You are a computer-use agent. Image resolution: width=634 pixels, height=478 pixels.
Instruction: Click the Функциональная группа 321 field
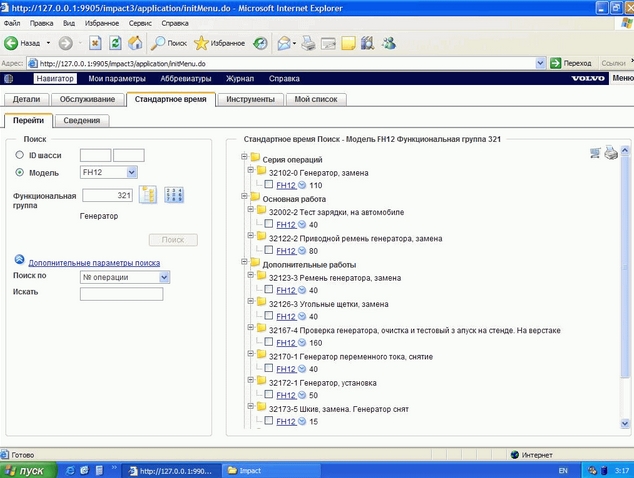(x=108, y=195)
